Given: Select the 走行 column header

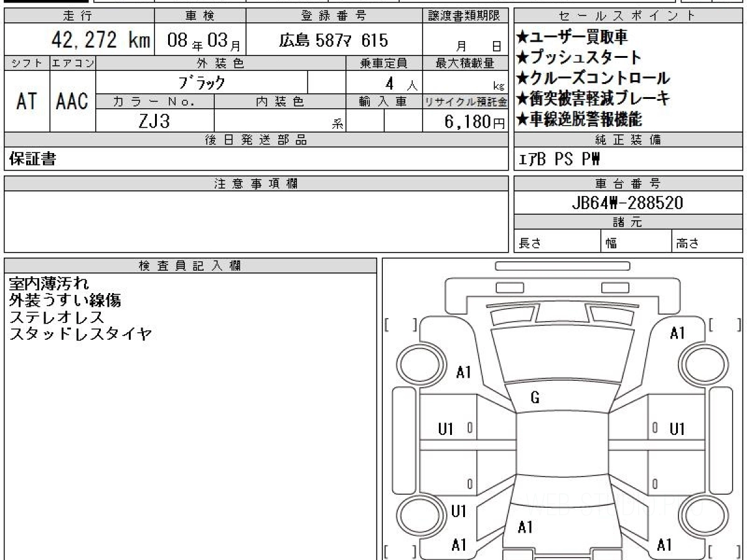Looking at the screenshot, I should click(78, 16).
